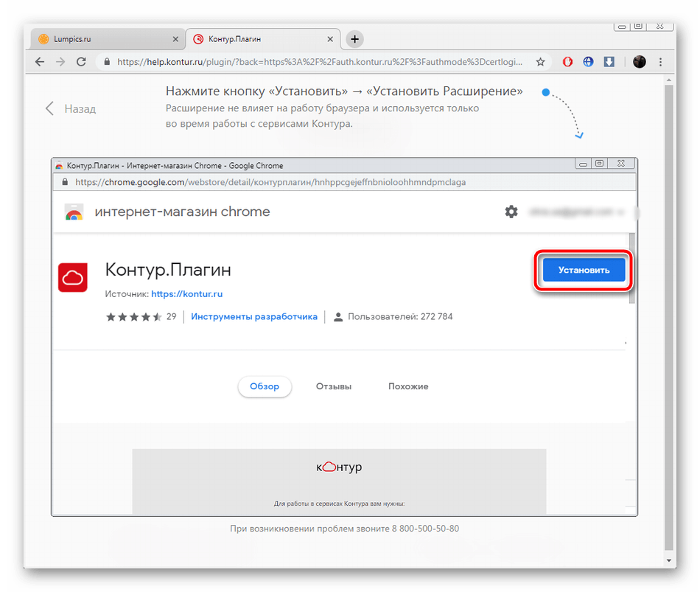The width and height of the screenshot is (700, 592).
Task: Open Chrome Web Store settings gear
Action: coord(511,212)
